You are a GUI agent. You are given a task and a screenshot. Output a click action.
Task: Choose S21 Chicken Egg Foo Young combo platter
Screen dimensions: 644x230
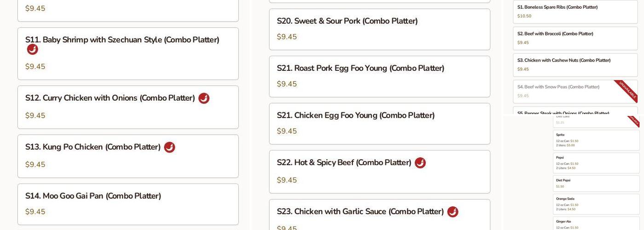[355, 115]
